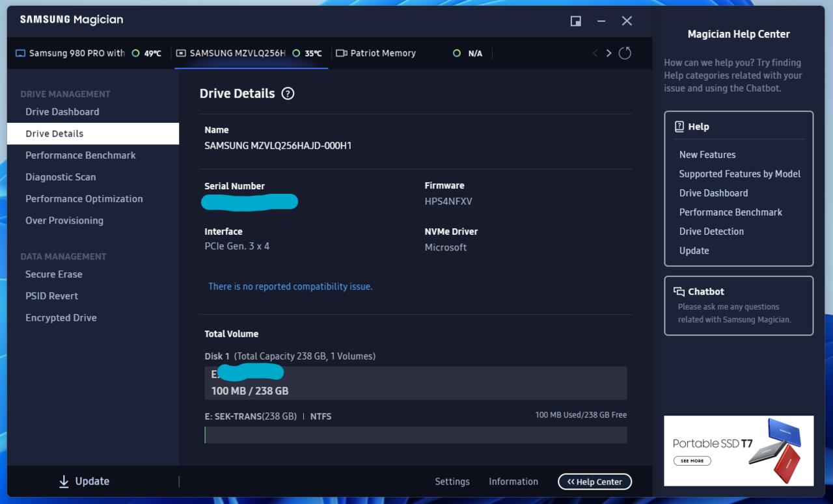Open Drive Dashboard help link
833x504 pixels.
coord(713,193)
